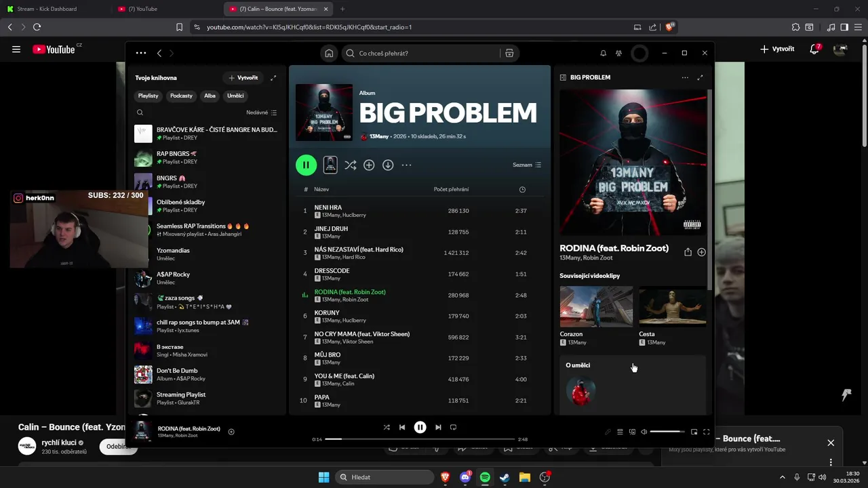Image resolution: width=868 pixels, height=488 pixels.
Task: Skip to next track
Action: tap(438, 427)
